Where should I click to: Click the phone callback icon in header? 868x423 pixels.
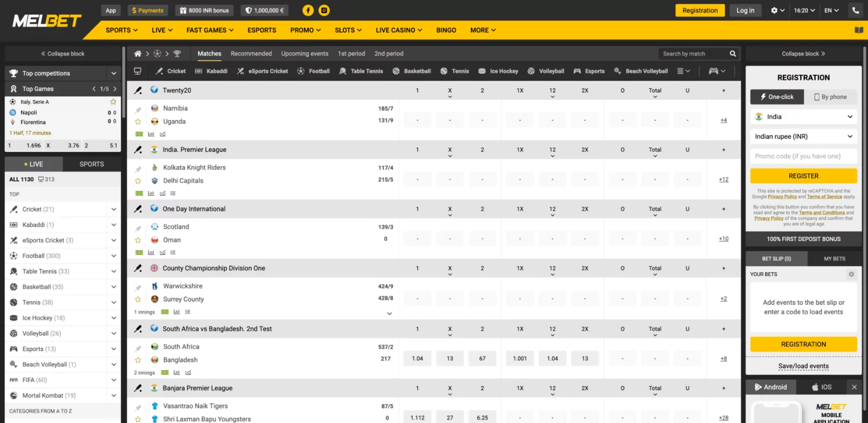pos(856,10)
